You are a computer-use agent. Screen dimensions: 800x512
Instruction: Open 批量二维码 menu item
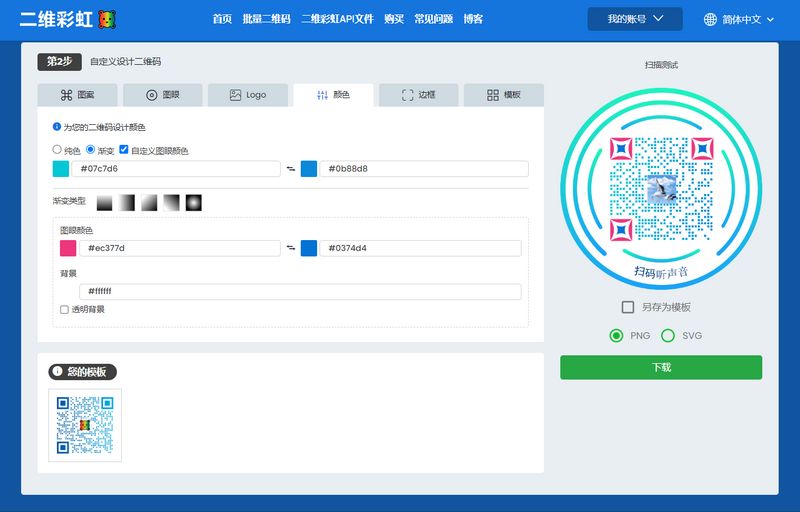tap(266, 19)
